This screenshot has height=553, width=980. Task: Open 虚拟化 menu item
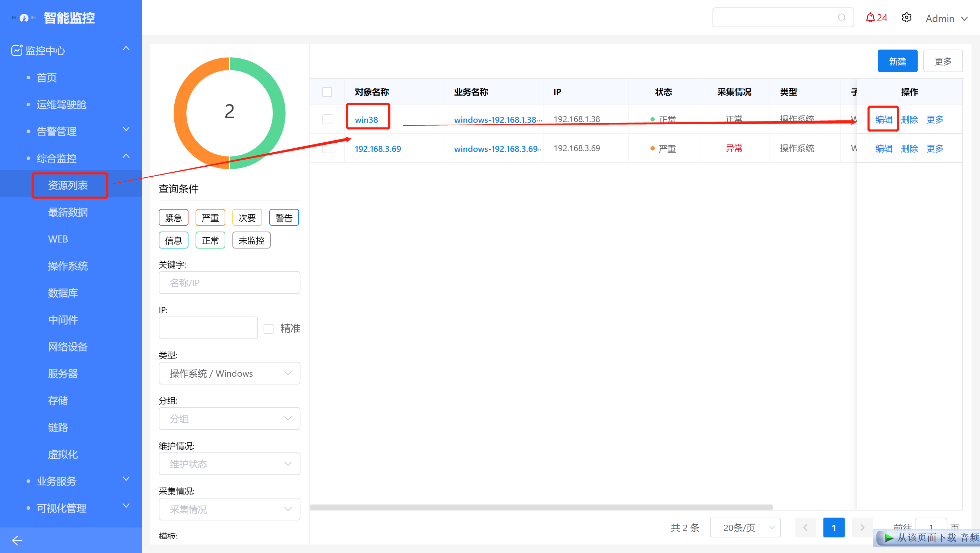[x=63, y=454]
